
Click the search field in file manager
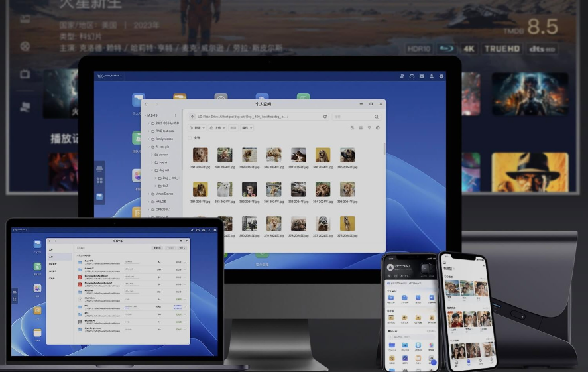click(356, 117)
